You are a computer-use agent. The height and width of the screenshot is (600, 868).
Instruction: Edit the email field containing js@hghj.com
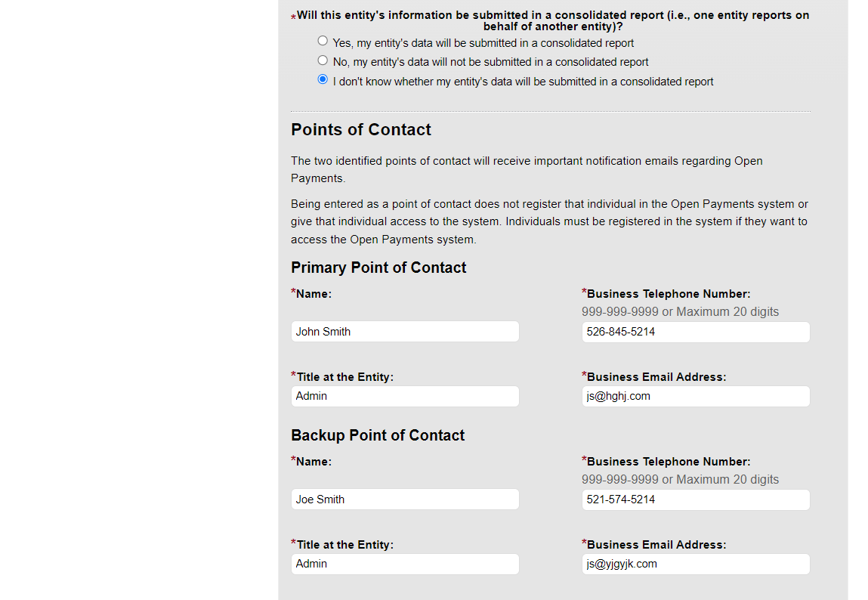point(695,396)
